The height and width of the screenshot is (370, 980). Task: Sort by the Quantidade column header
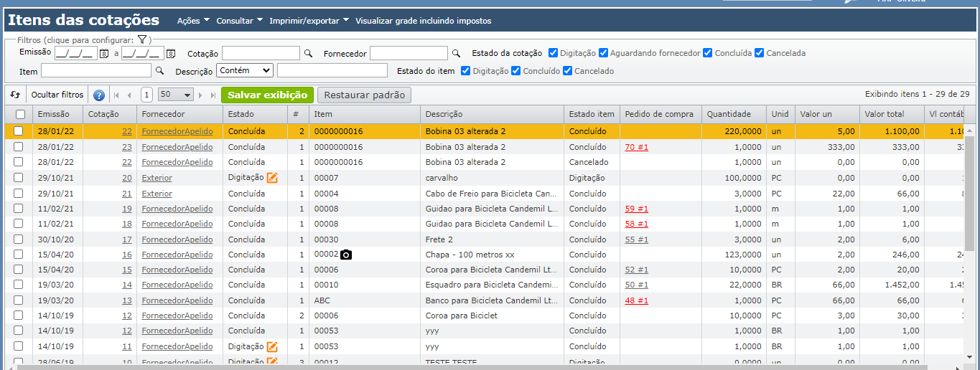734,114
